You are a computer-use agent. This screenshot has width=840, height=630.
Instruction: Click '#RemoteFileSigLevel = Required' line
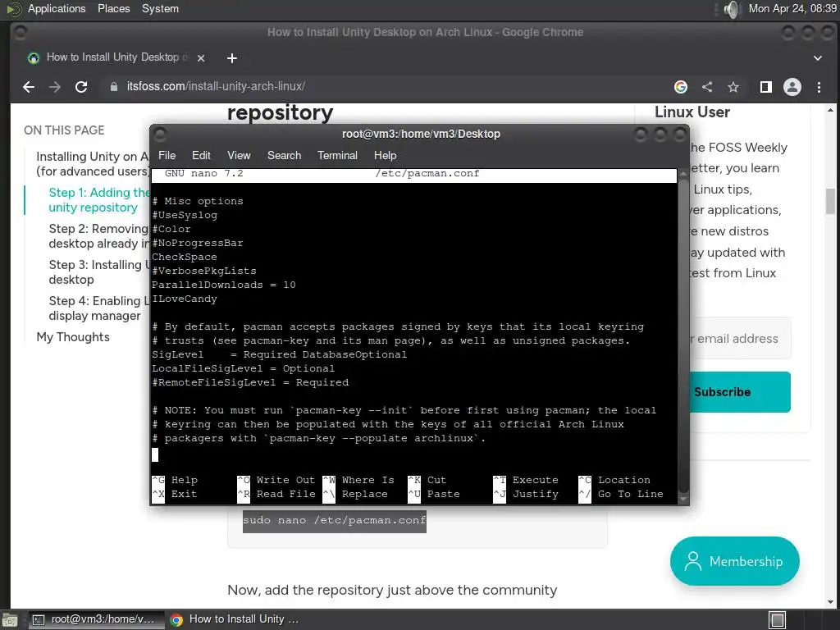(250, 382)
